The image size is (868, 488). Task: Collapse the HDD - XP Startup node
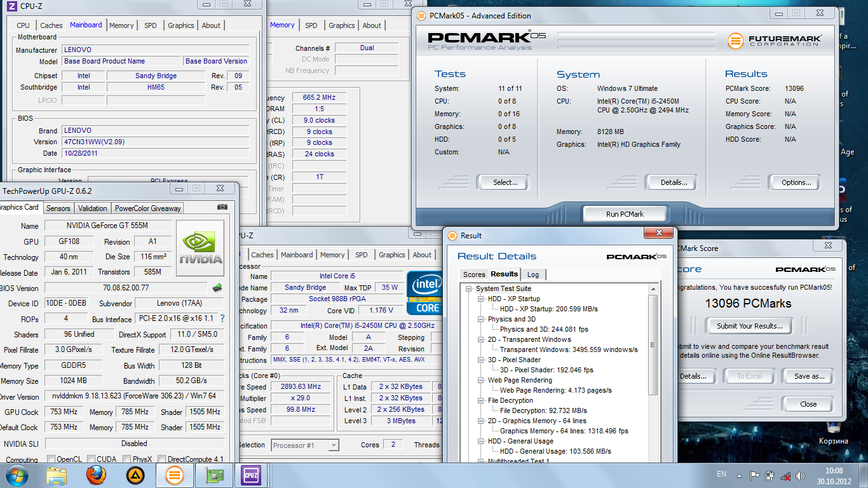481,299
